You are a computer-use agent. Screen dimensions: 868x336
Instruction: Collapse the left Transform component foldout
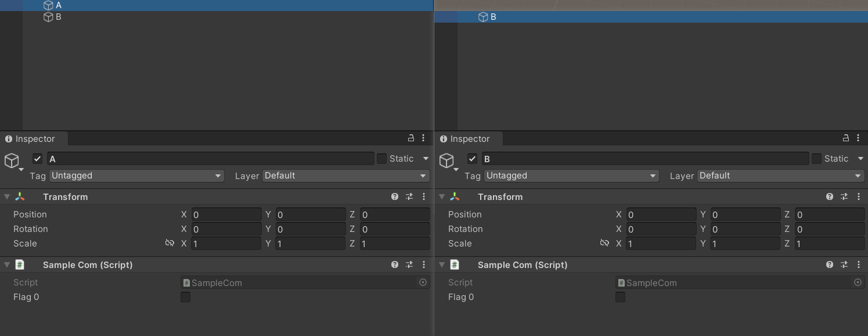(7, 197)
